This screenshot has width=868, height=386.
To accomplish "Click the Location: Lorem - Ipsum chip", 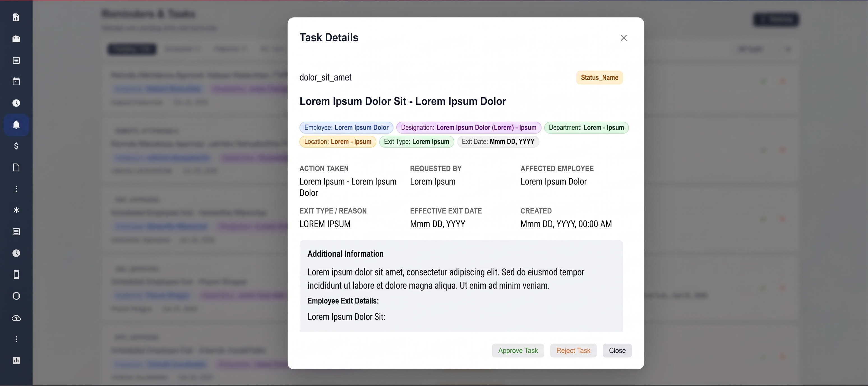I will 338,142.
